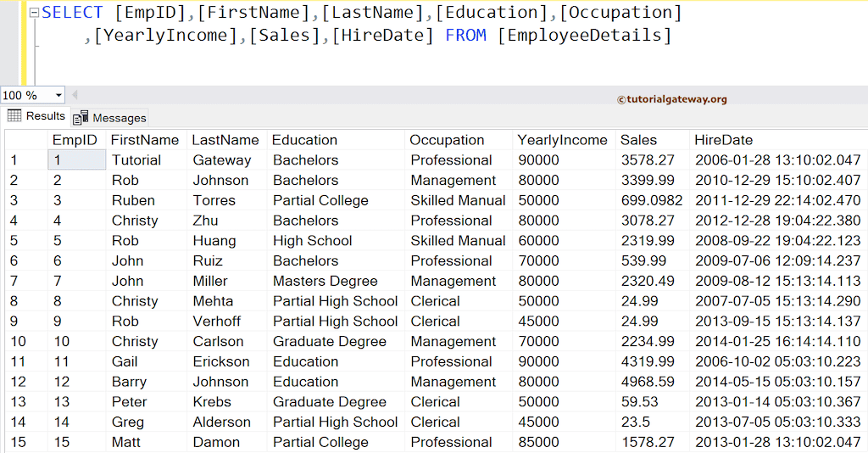Click the Education cell Masters Degree
The width and height of the screenshot is (868, 453).
coord(336,281)
